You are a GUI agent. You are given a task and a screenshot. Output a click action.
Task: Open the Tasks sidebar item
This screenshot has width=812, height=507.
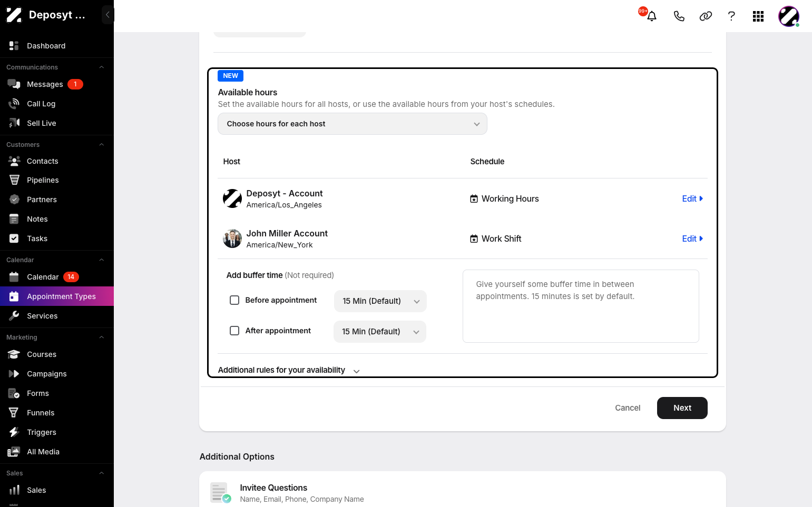pyautogui.click(x=57, y=238)
